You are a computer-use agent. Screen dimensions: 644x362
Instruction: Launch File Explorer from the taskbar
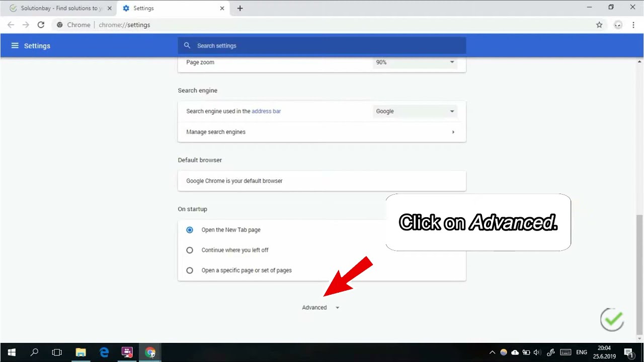coord(80,352)
